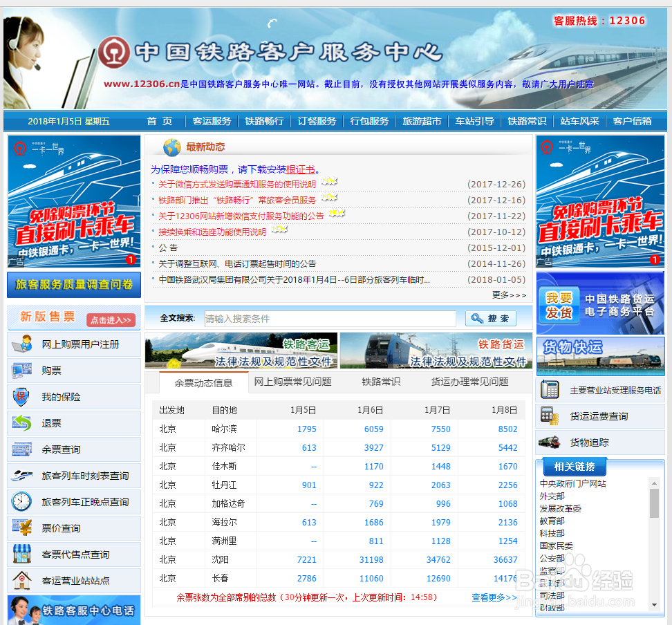This screenshot has height=625, width=672.
Task: Click the user registration icon beside 网上购票用户注册
Action: [22, 344]
